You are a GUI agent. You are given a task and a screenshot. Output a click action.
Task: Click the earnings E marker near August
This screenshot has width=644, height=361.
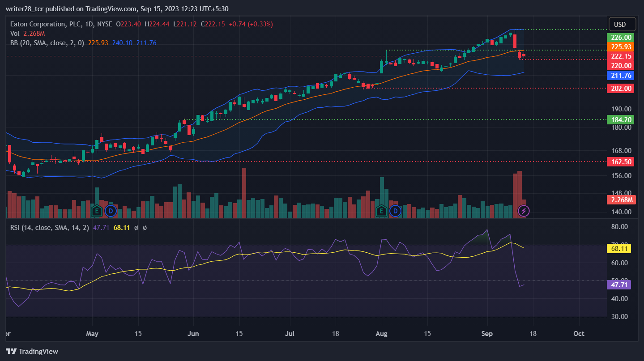click(382, 210)
